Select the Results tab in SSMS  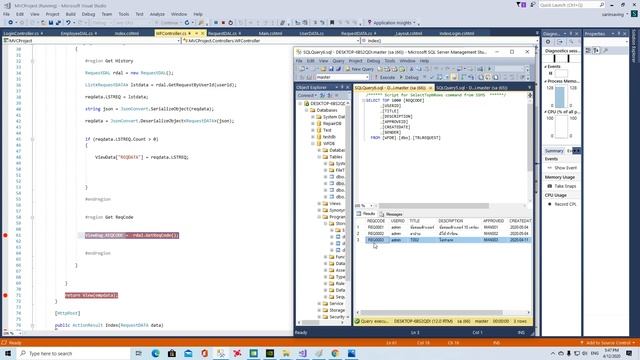[x=366, y=214]
